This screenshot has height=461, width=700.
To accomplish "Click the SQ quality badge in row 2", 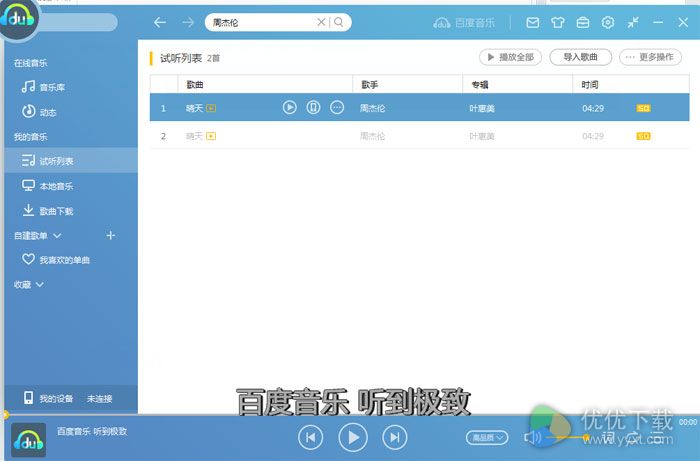I will [643, 136].
